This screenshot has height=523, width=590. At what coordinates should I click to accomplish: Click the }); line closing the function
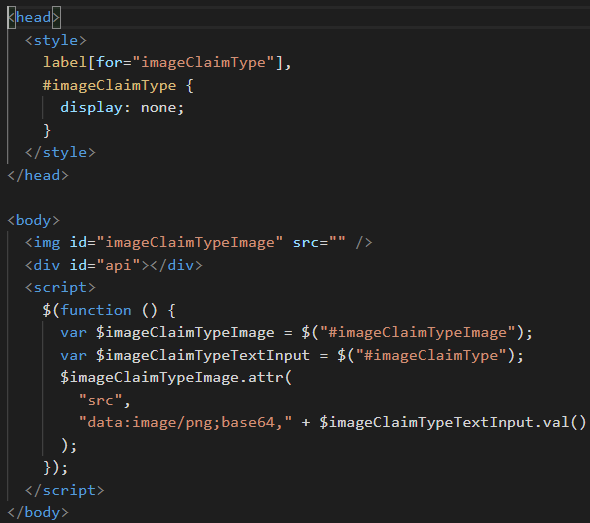coord(56,468)
